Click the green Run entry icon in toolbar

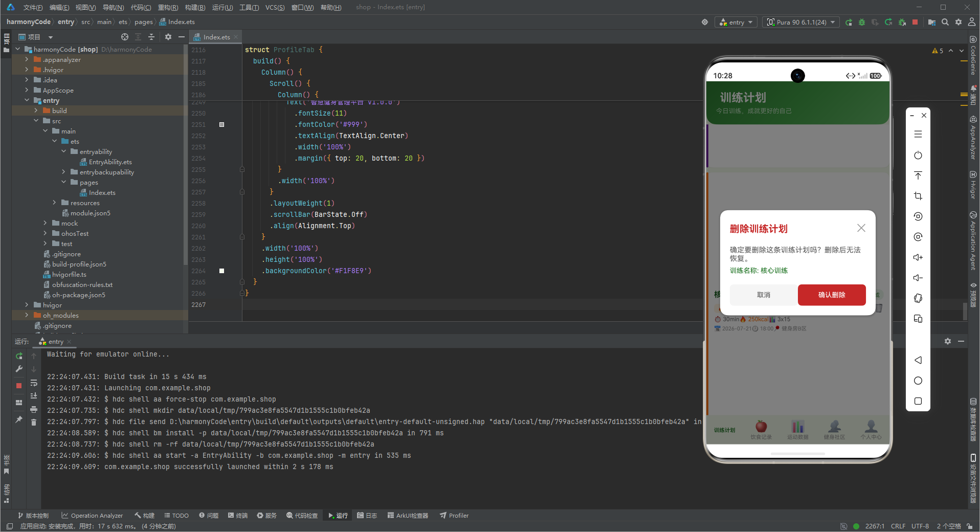tap(849, 22)
